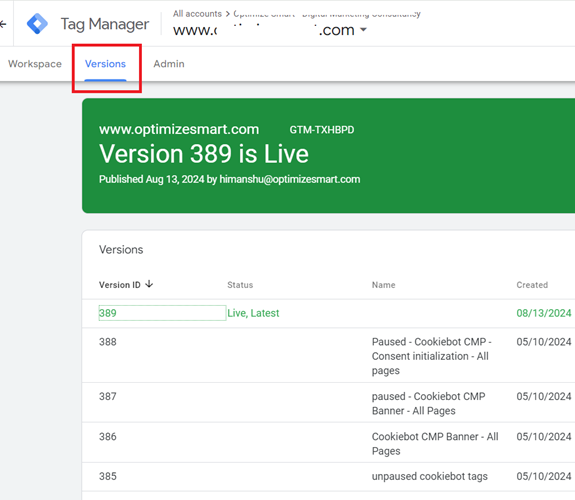Screen dimensions: 575x500
Task: Click Cookiebot CMP Banner - All Pages name
Action: click(435, 444)
